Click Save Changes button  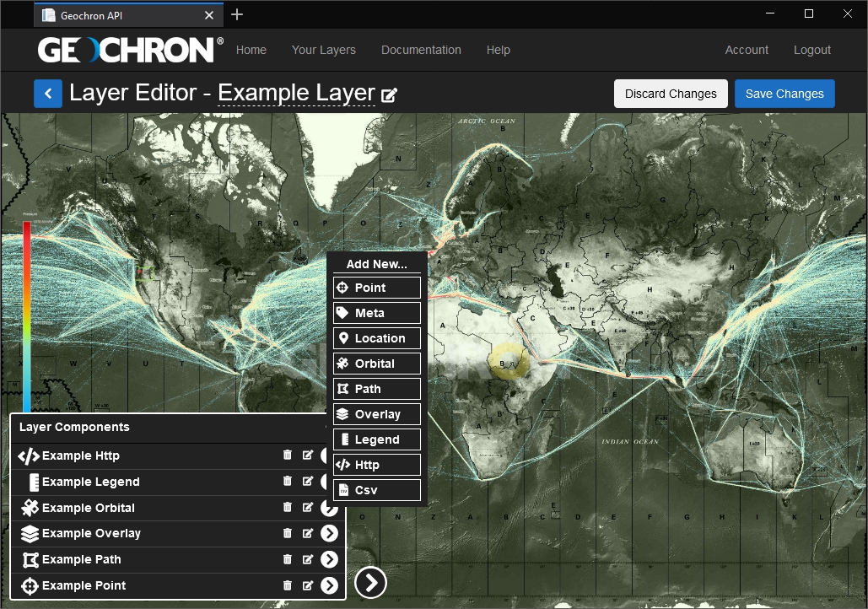(784, 94)
